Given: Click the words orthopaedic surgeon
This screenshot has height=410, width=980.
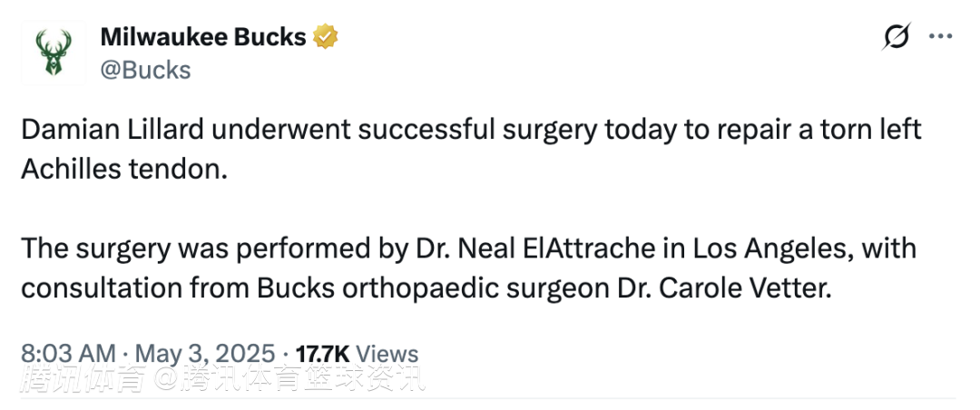Looking at the screenshot, I should pos(485,288).
